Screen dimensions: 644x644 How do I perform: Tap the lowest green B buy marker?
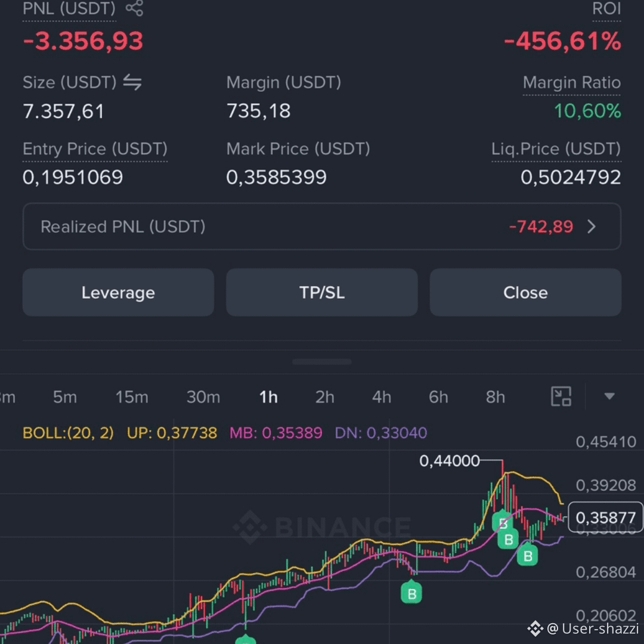coord(246,639)
